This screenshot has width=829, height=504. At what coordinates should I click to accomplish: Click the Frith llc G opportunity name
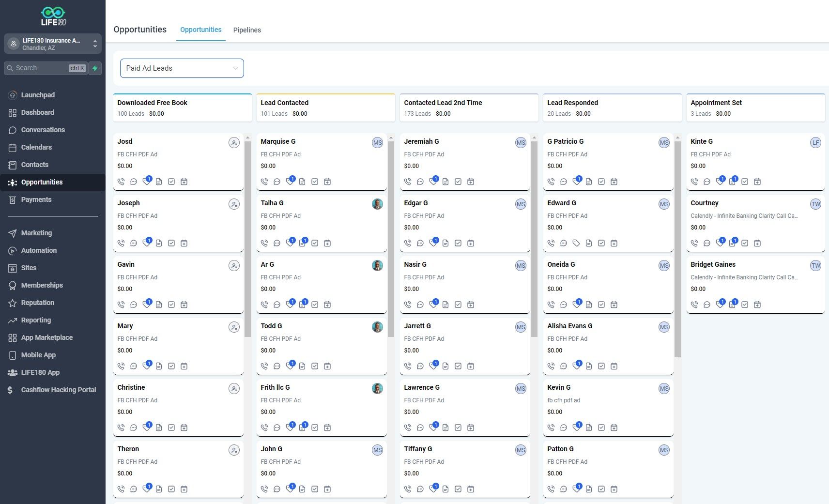(275, 387)
